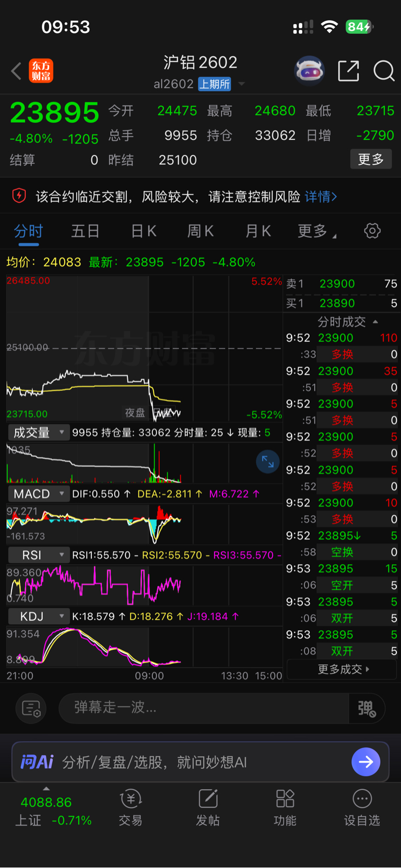
Task: Open the 详情 risk details link
Action: point(321,197)
